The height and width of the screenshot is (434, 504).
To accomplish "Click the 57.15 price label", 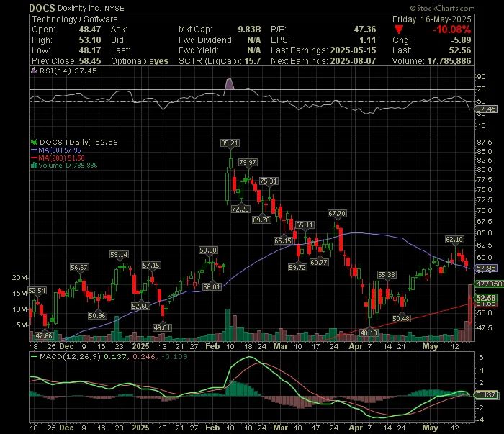I will click(151, 266).
